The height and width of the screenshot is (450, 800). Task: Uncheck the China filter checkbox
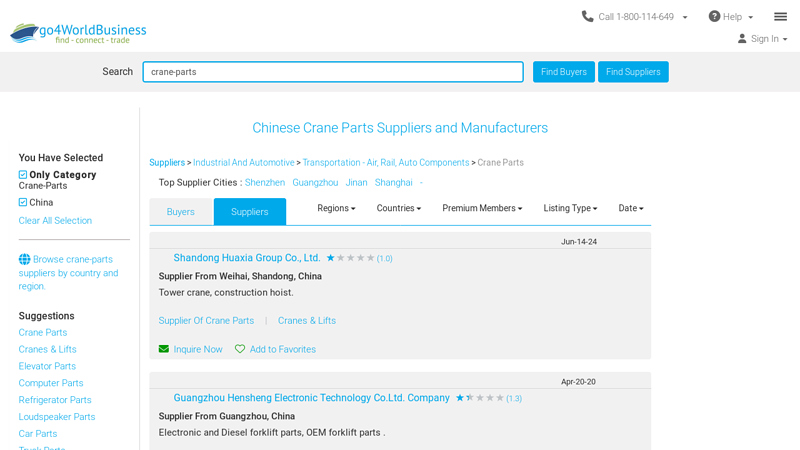click(x=23, y=202)
